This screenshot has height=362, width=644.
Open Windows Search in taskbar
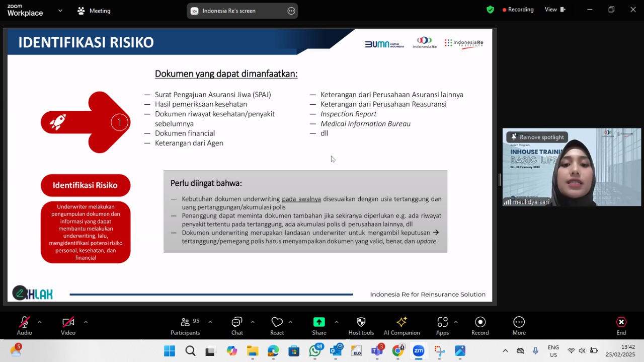tap(190, 351)
